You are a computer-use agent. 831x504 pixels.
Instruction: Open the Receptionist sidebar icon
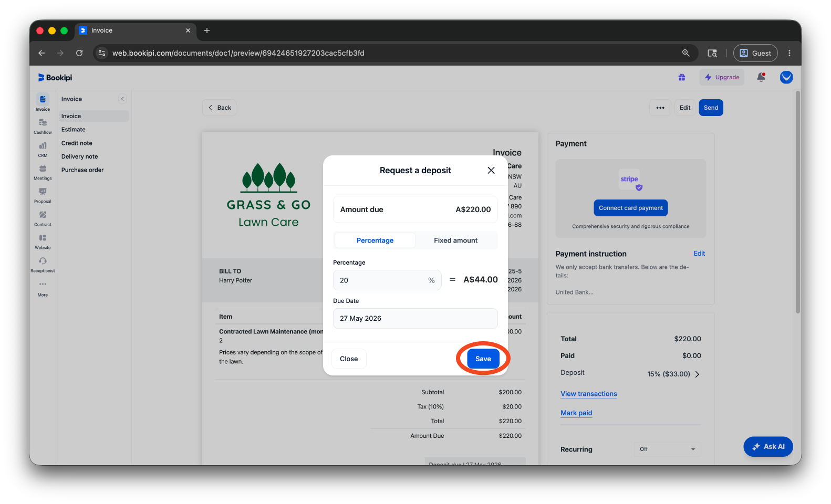pos(43,265)
